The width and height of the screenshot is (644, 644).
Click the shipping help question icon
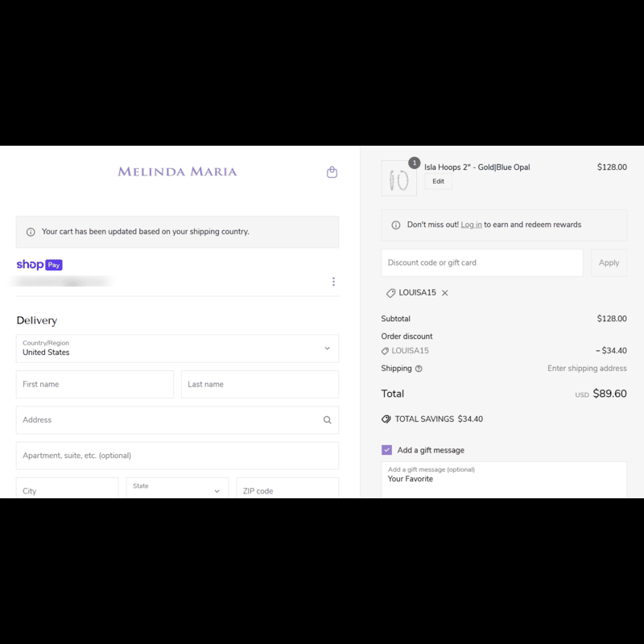click(419, 369)
